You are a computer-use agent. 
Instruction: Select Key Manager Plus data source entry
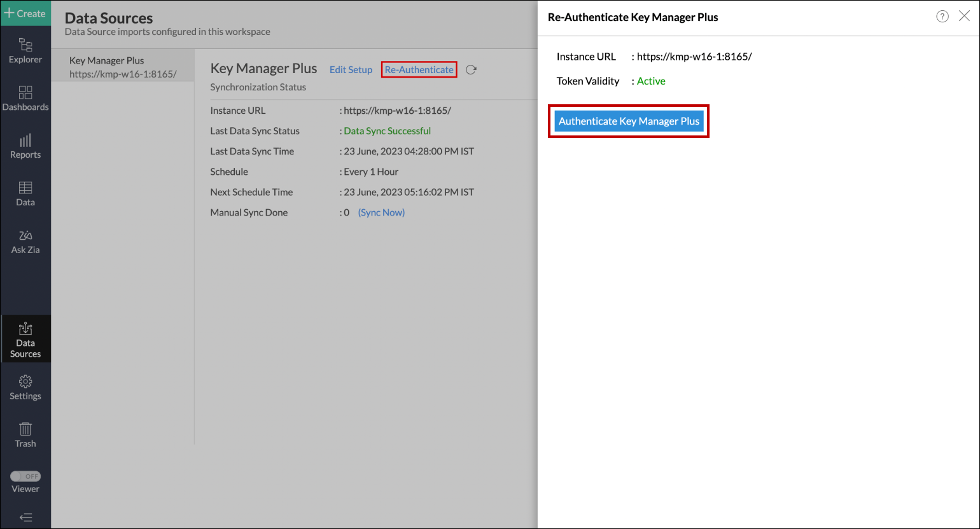tap(123, 67)
